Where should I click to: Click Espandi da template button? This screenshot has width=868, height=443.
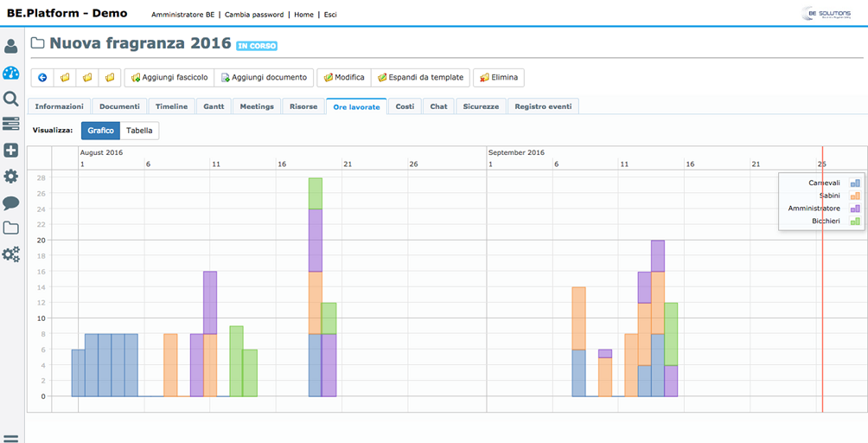tap(421, 78)
